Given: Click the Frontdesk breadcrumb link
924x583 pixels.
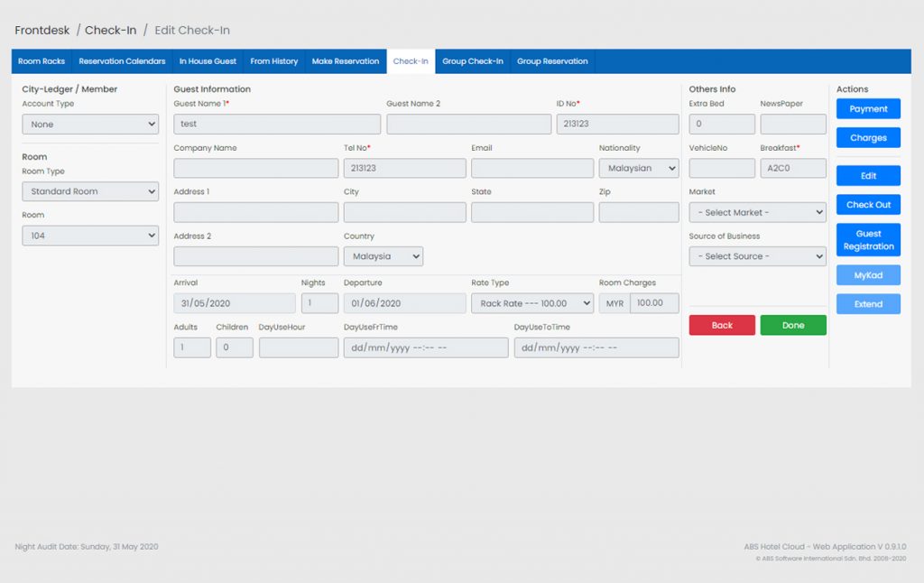Looking at the screenshot, I should pos(42,31).
